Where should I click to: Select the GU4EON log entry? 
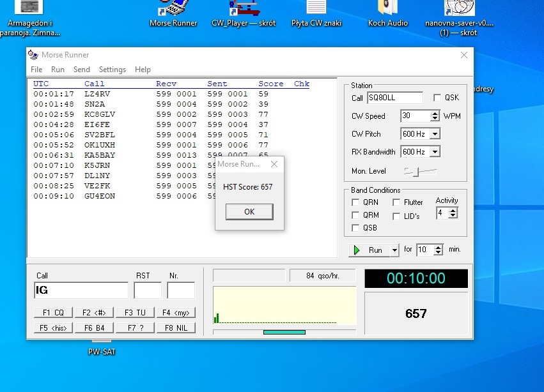pos(124,196)
